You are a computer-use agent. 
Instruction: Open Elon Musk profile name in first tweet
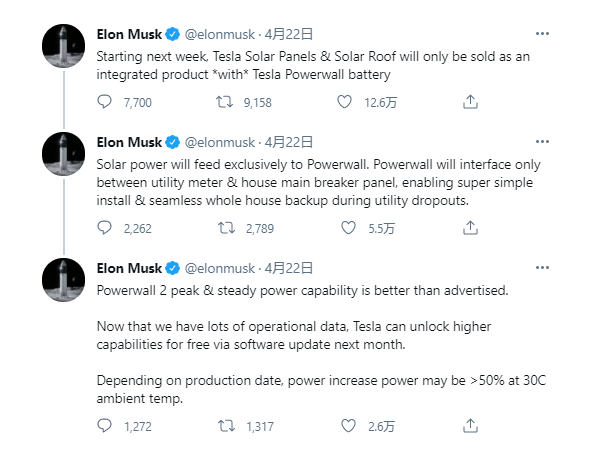(x=129, y=33)
